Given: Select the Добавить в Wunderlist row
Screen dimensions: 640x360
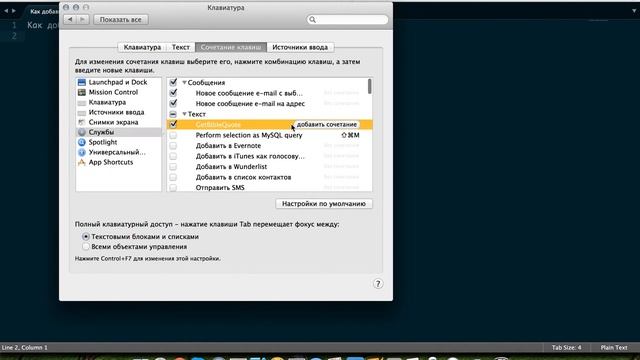Looking at the screenshot, I should point(269,167).
